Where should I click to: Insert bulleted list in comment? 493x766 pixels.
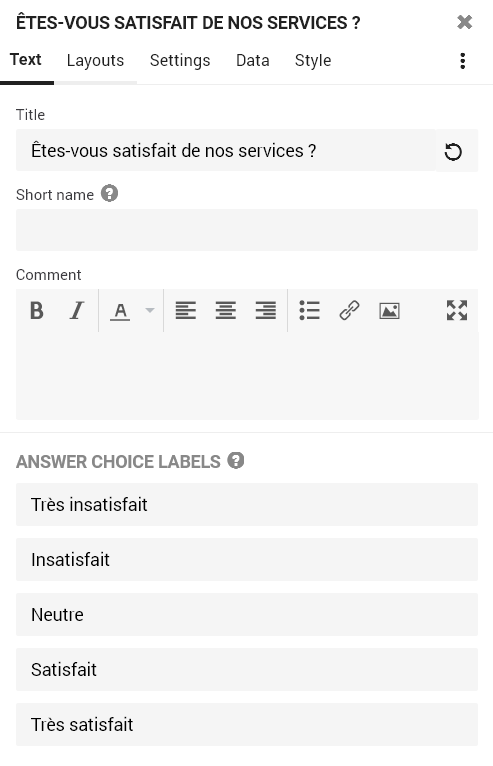[x=309, y=310]
